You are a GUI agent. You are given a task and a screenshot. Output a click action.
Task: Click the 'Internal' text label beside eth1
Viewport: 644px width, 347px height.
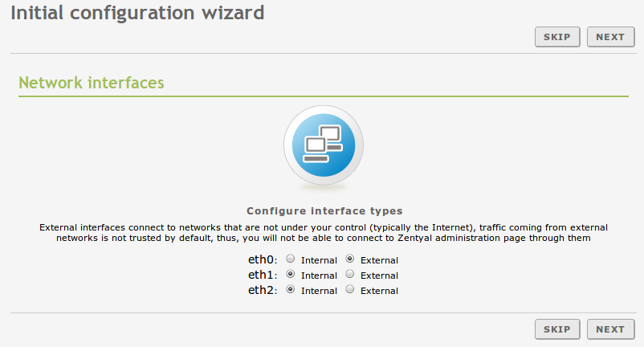pos(319,276)
